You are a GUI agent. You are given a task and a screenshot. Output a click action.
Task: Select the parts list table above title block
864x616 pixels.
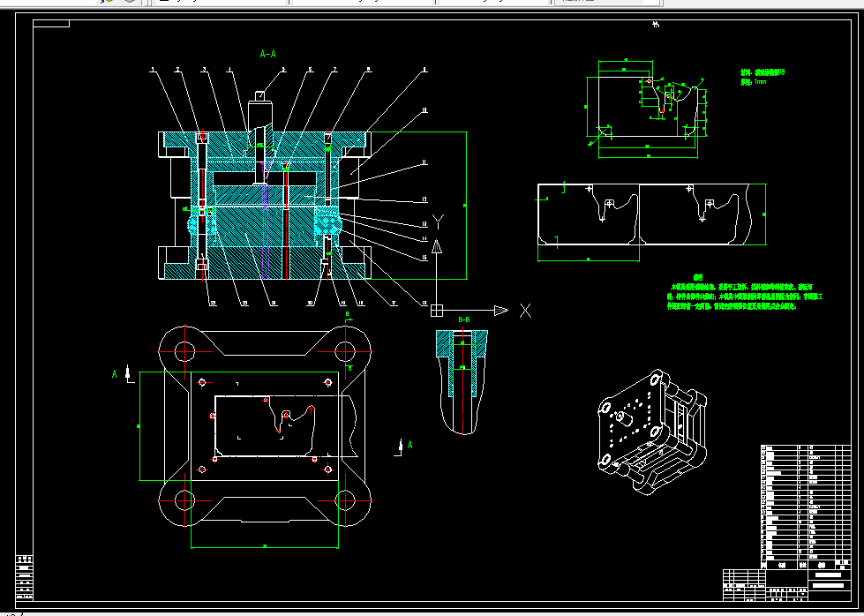[x=806, y=507]
